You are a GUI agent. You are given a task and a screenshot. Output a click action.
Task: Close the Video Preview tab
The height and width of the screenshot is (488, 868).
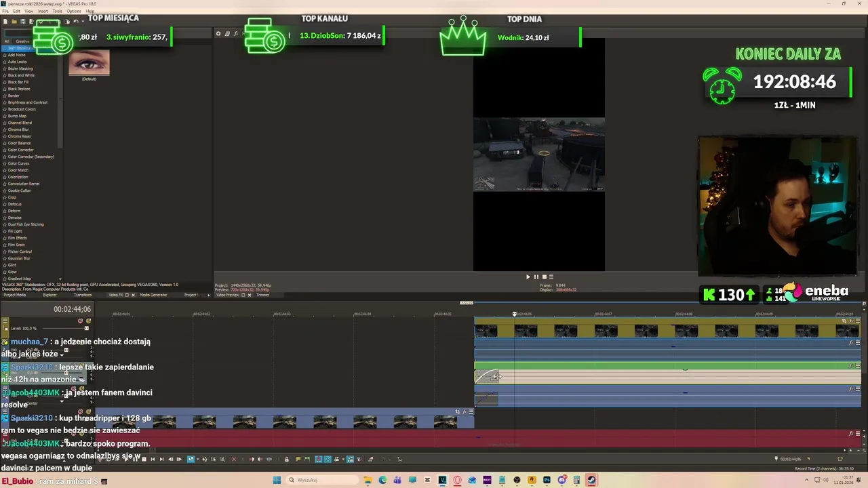coord(250,295)
